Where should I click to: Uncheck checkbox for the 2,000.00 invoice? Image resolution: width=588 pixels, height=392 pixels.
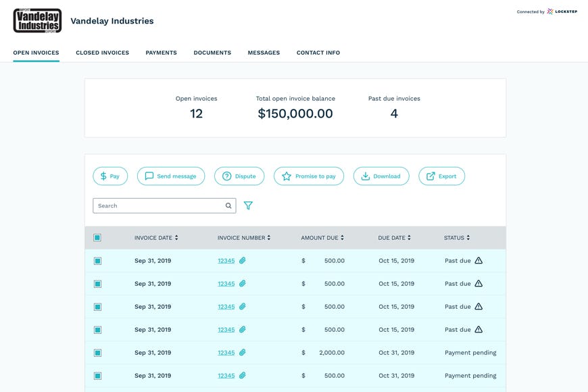tap(97, 353)
